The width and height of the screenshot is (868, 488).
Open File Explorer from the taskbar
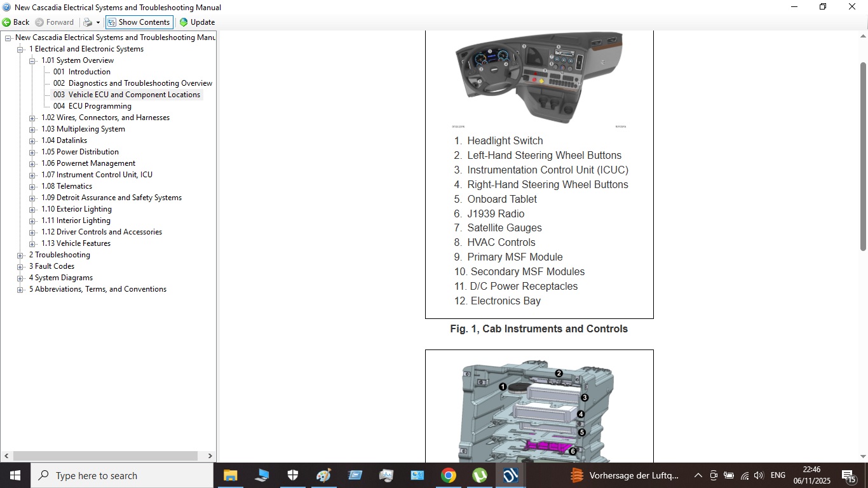(x=230, y=475)
